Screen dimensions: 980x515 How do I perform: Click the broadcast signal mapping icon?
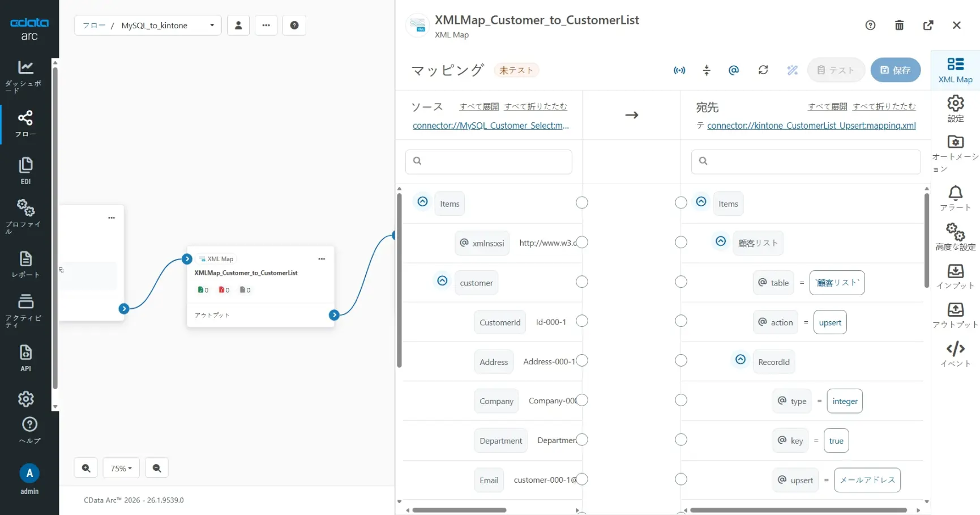coord(679,70)
